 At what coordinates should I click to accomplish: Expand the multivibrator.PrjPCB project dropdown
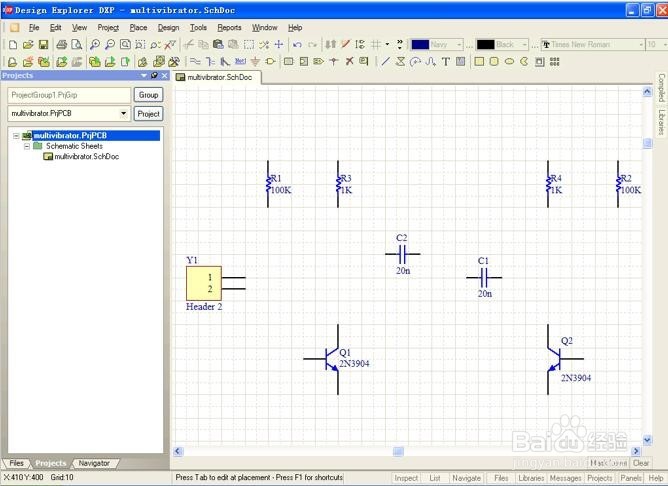tap(124, 114)
